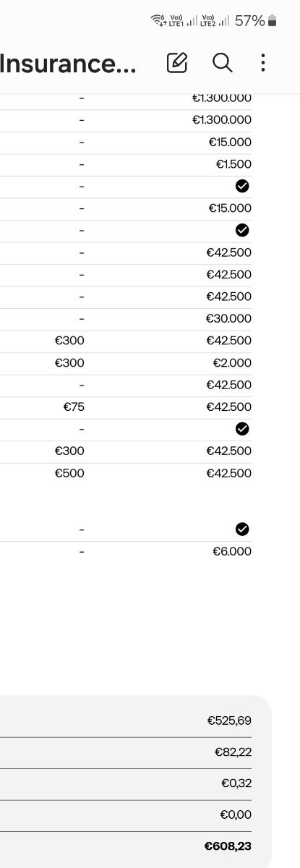Viewport: 300px width, 868px height.
Task: Open the three-dot more options menu
Action: coord(263,63)
